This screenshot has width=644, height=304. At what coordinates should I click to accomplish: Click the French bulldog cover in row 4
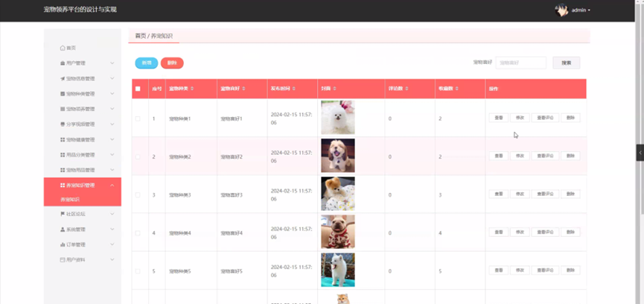(x=338, y=232)
